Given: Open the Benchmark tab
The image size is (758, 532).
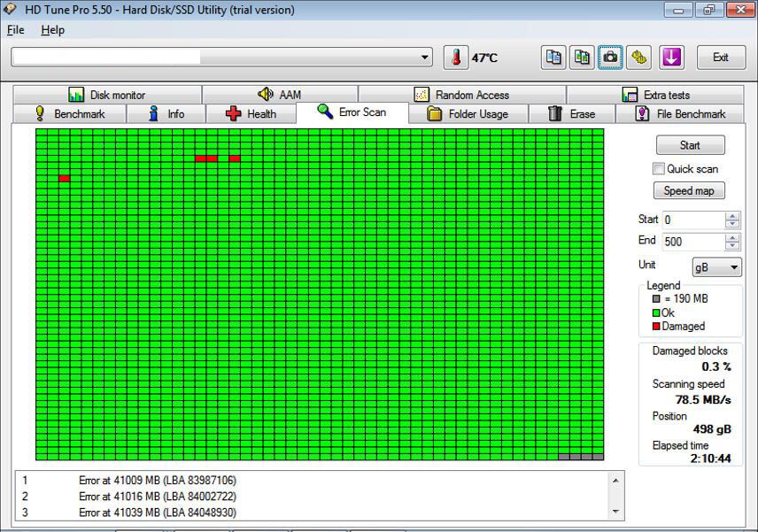Looking at the screenshot, I should point(70,114).
